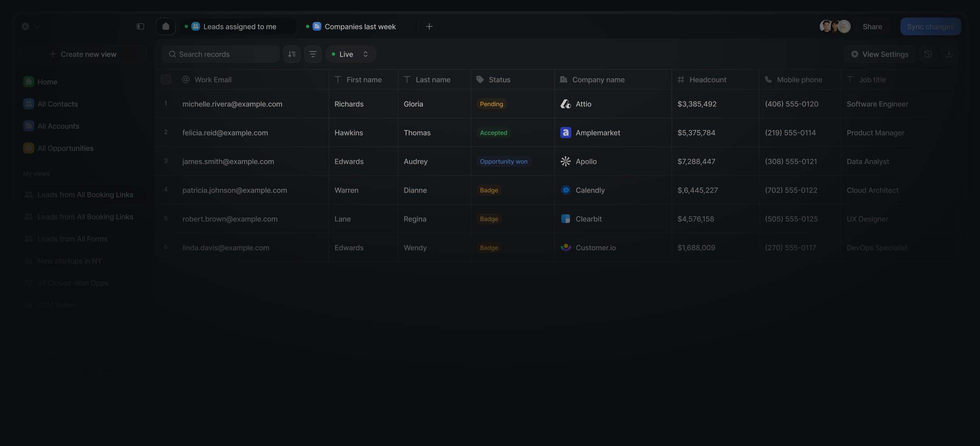Click the collaborator avatars group
The height and width of the screenshot is (446, 980).
pos(835,27)
